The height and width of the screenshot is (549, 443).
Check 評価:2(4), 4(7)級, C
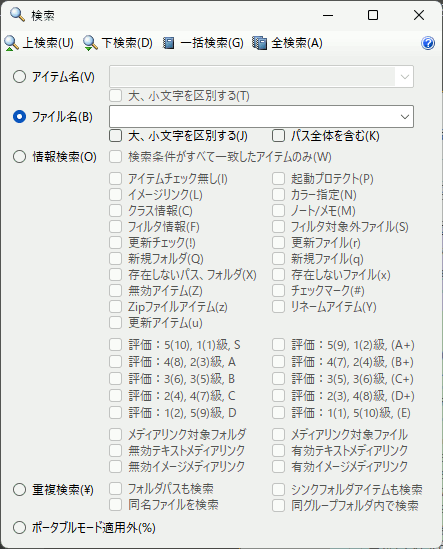coord(116,396)
